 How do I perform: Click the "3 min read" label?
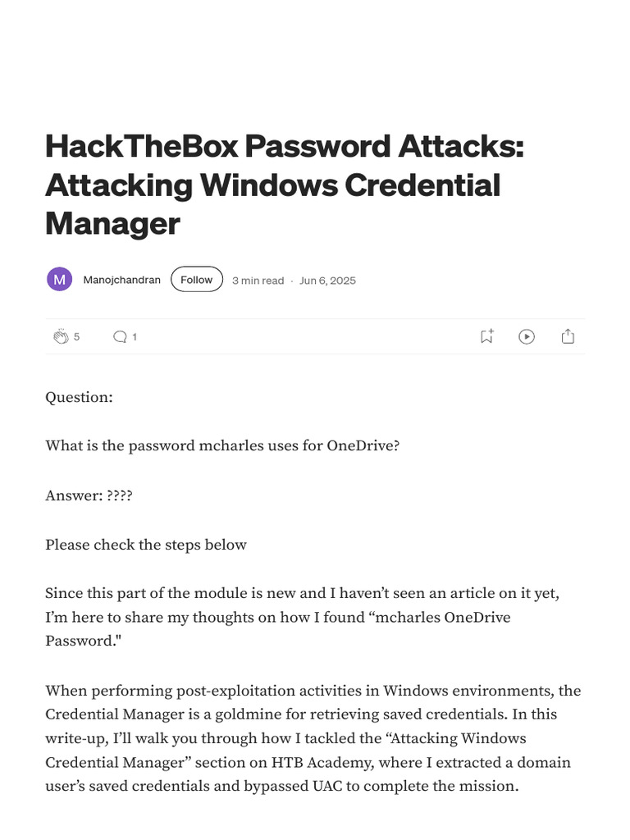[x=258, y=281]
